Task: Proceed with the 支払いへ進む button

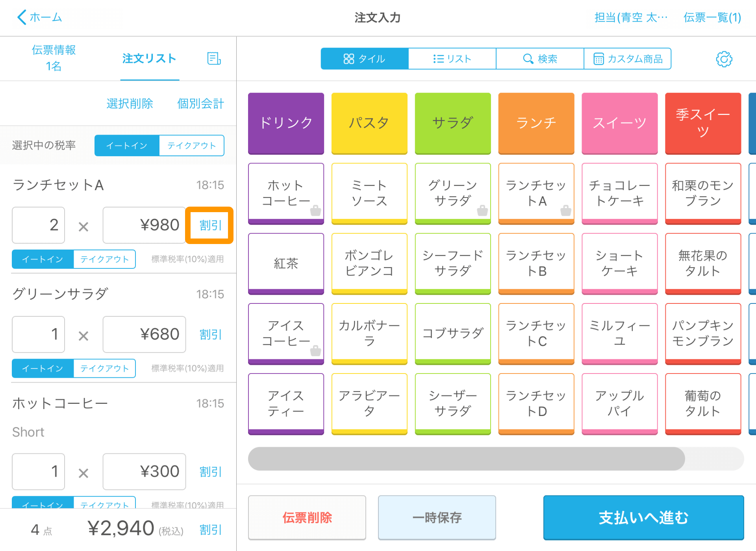Action: click(x=643, y=518)
